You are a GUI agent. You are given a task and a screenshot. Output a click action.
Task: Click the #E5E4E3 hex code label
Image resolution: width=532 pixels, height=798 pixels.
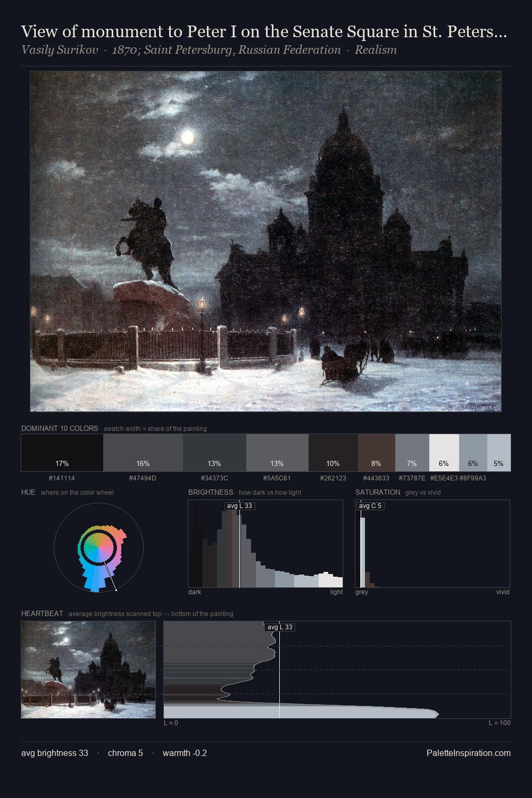tap(444, 478)
